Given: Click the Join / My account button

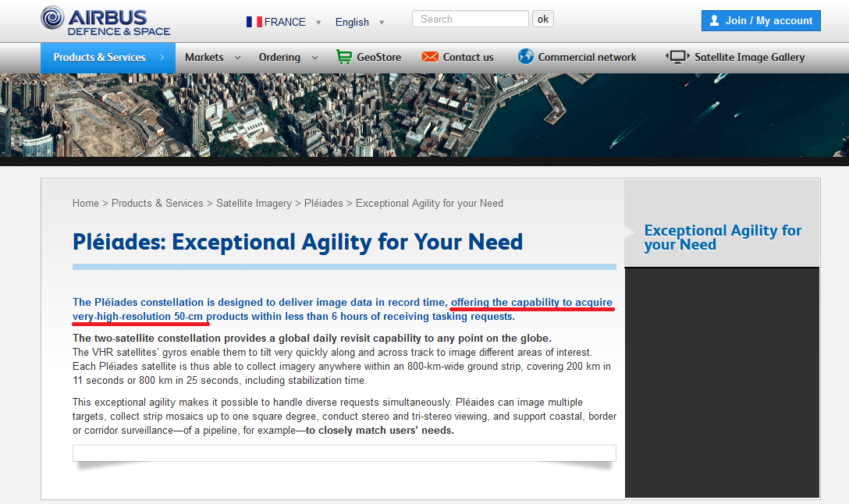Looking at the screenshot, I should [761, 20].
